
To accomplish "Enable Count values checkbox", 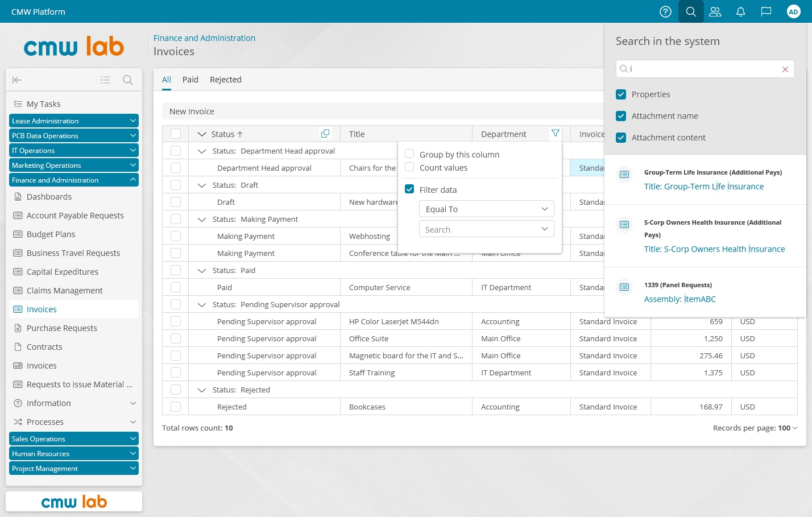I will (x=409, y=167).
